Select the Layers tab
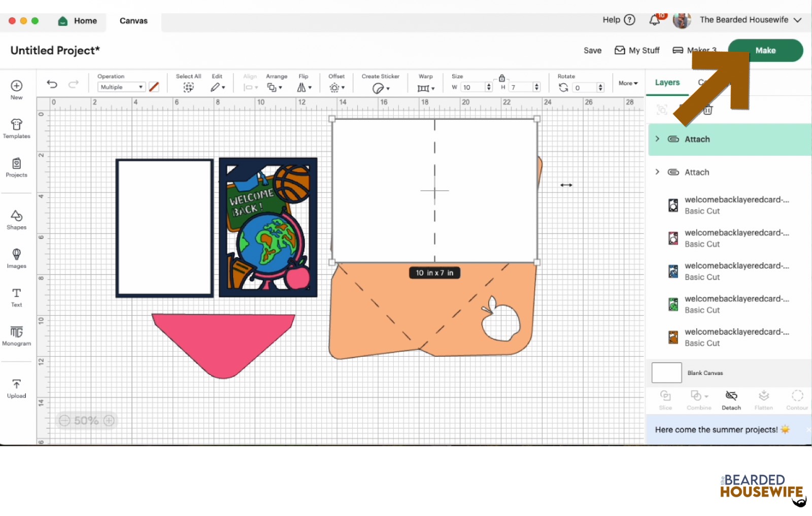Viewport: 812px width, 516px height. click(667, 82)
